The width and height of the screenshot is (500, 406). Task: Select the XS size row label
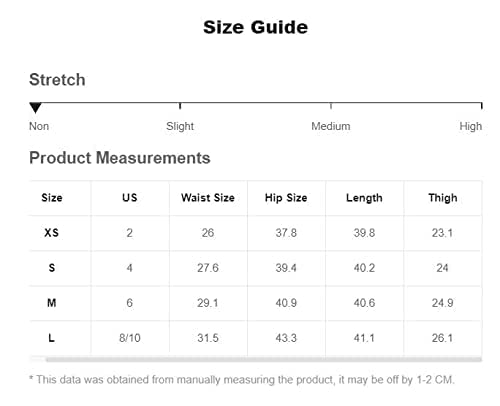point(52,233)
